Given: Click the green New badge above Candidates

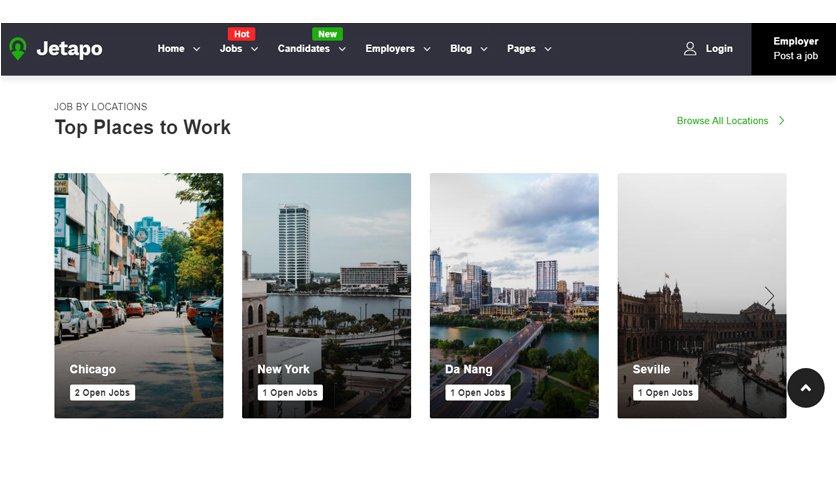Looking at the screenshot, I should [x=327, y=34].
